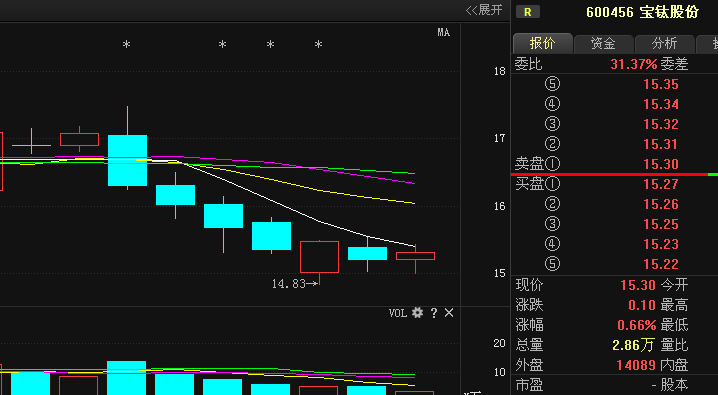Select the large cyan candlestick near 17
Viewport: 718px width, 395px height.
pyautogui.click(x=127, y=160)
